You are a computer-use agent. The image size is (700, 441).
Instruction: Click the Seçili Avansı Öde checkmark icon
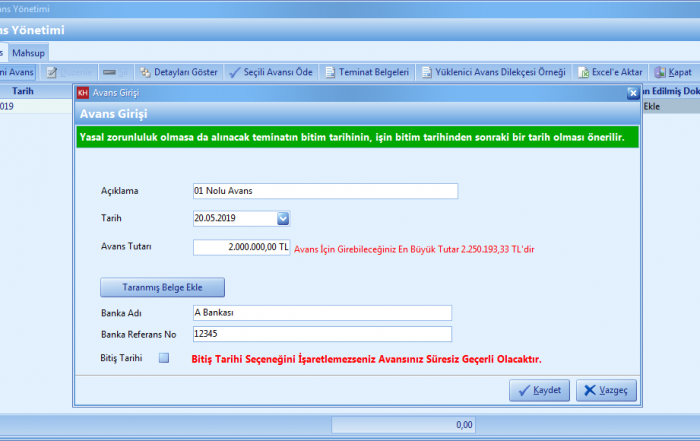coord(235,72)
